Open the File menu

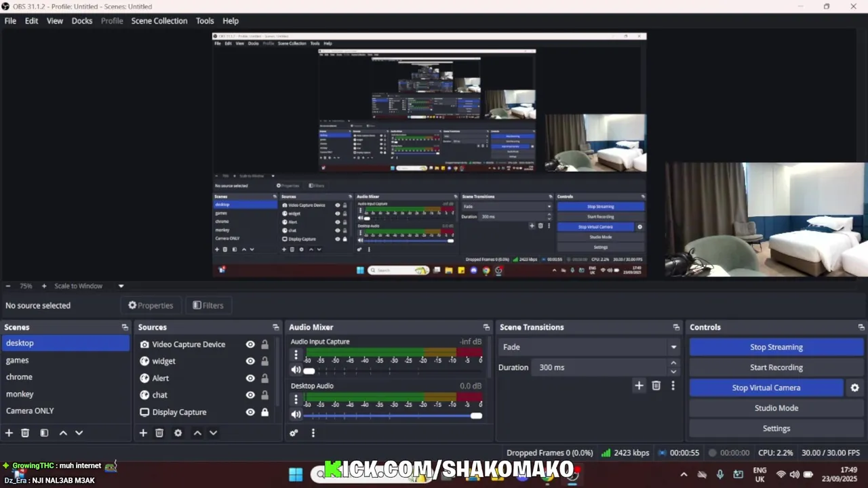[10, 21]
